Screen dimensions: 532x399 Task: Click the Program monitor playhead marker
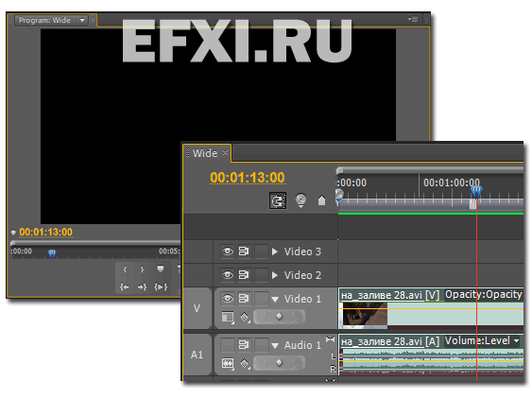pos(52,253)
